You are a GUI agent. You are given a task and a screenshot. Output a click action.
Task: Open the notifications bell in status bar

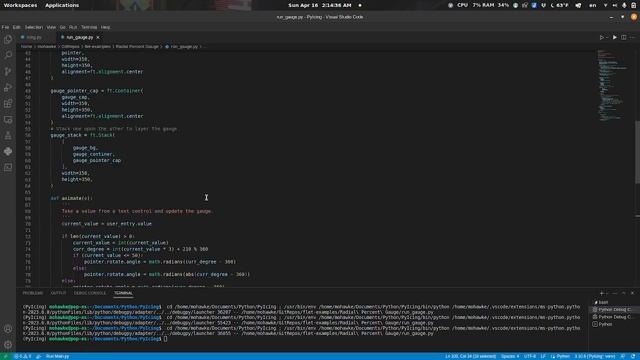click(x=633, y=356)
